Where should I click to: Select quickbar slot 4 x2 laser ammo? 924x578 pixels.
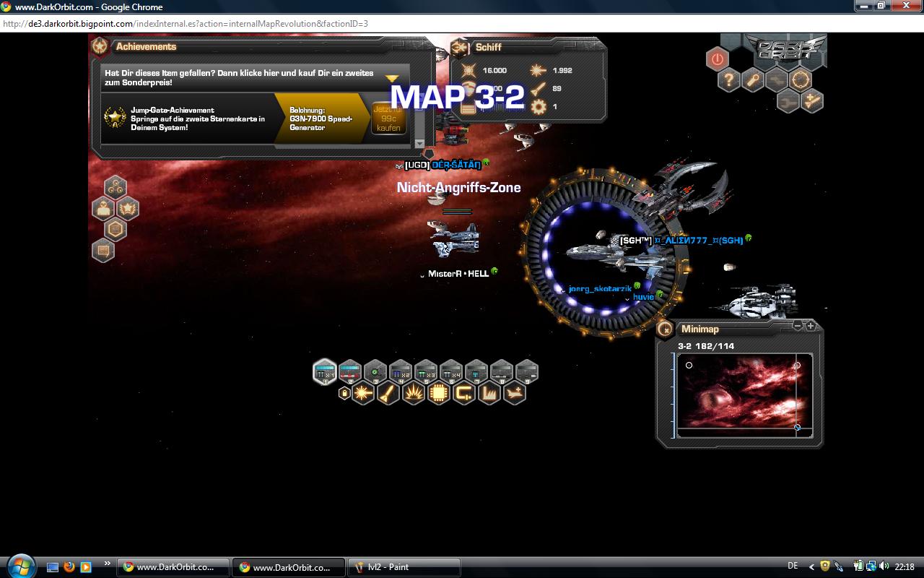tap(401, 371)
